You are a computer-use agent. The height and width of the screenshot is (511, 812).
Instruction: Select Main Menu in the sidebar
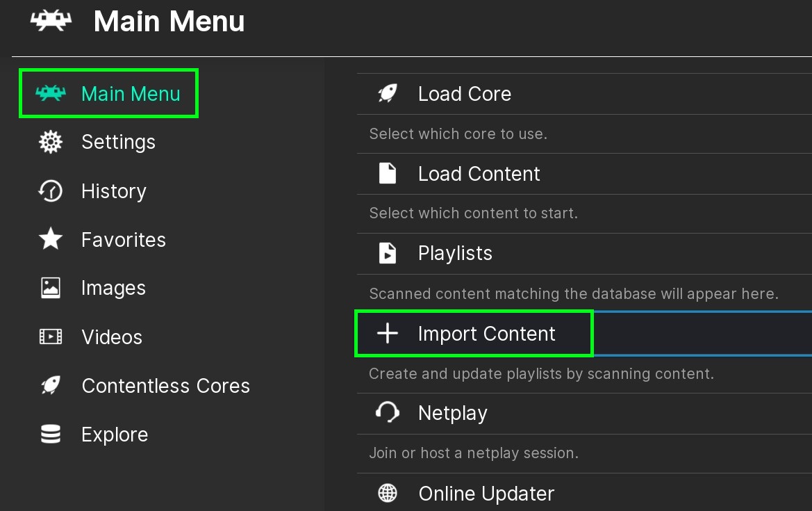(x=131, y=94)
